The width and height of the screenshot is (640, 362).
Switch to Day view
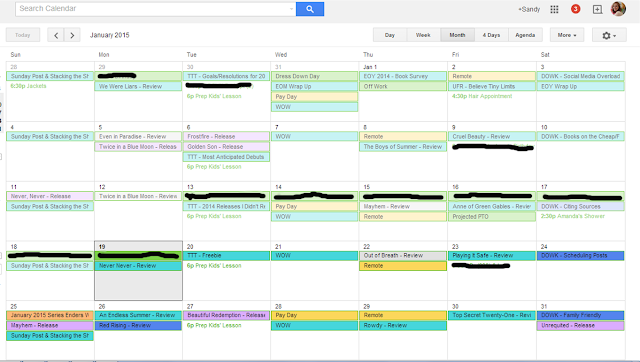(390, 35)
